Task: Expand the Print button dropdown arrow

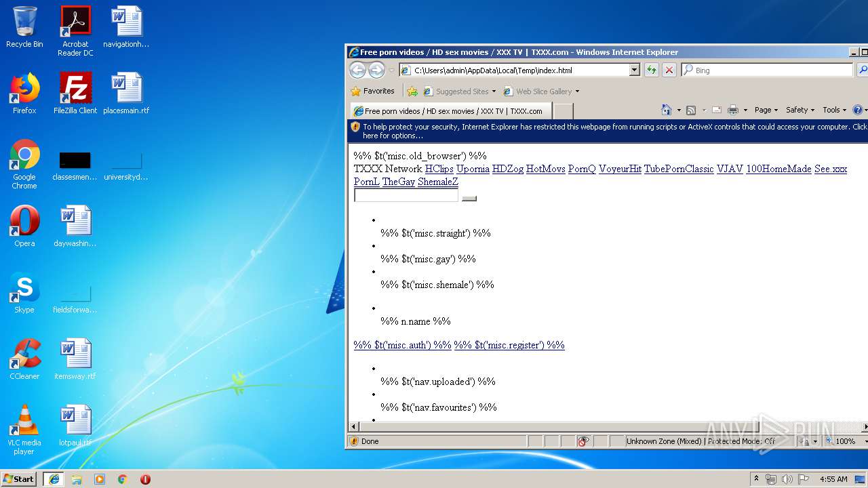Action: tap(745, 110)
